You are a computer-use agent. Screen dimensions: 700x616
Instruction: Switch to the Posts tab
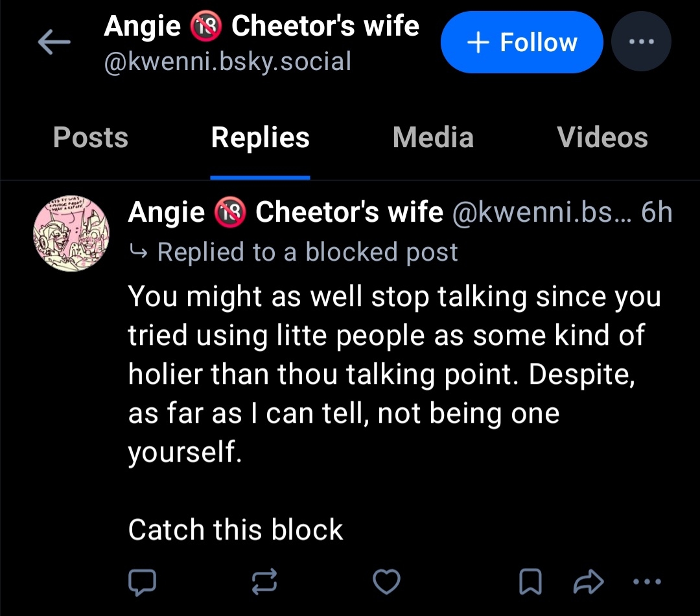point(91,137)
